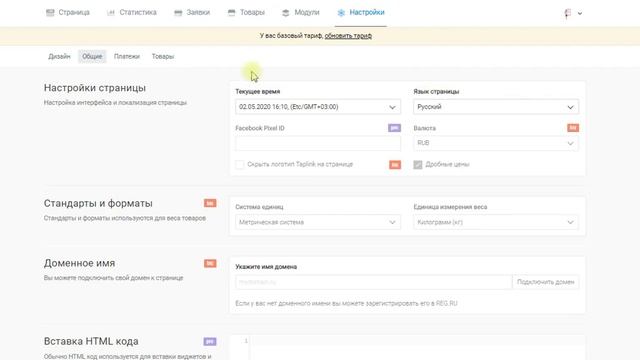Click the Страница tab icon
The width and height of the screenshot is (640, 360).
[x=50, y=13]
